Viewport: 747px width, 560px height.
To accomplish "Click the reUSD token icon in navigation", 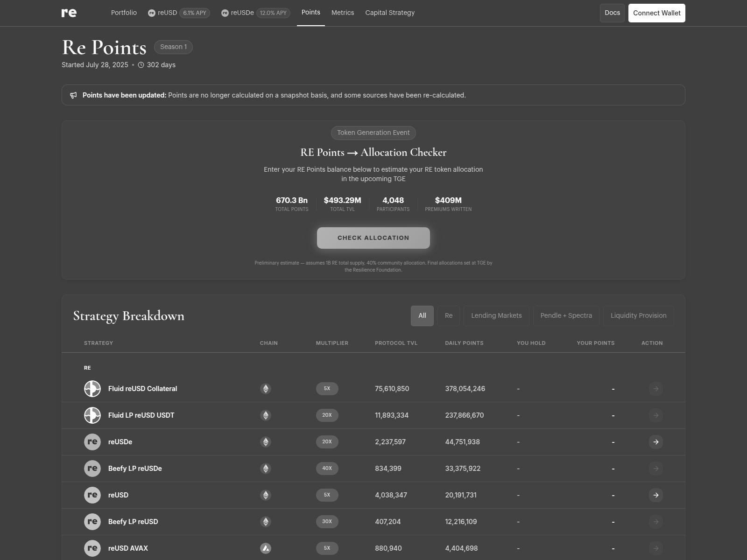I will (152, 13).
